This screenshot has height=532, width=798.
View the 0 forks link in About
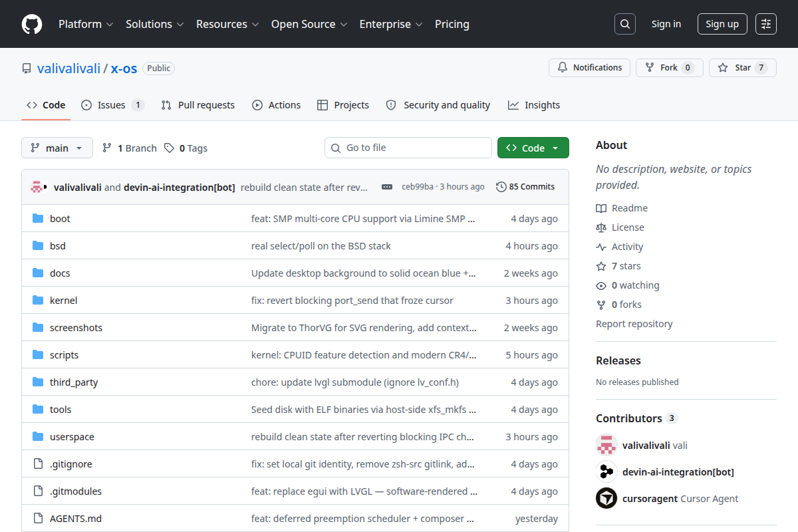[x=619, y=305]
